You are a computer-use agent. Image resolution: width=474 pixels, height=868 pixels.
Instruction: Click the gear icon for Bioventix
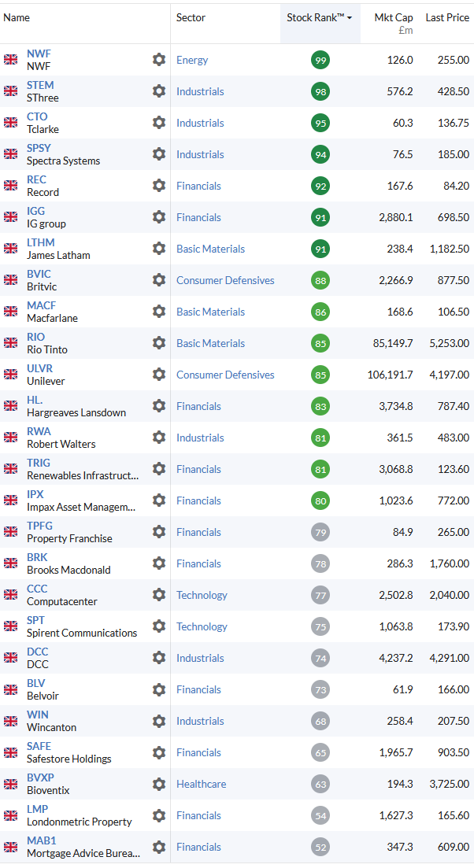[159, 784]
